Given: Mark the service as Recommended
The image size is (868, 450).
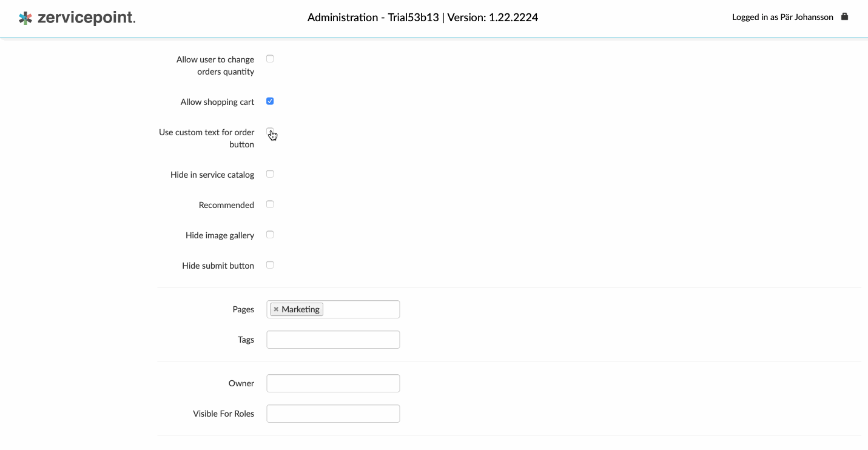Looking at the screenshot, I should [270, 204].
